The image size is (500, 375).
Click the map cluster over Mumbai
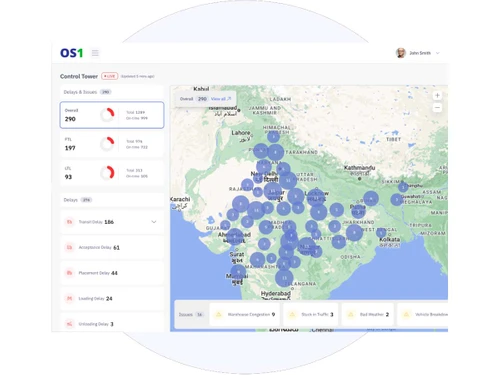[238, 272]
